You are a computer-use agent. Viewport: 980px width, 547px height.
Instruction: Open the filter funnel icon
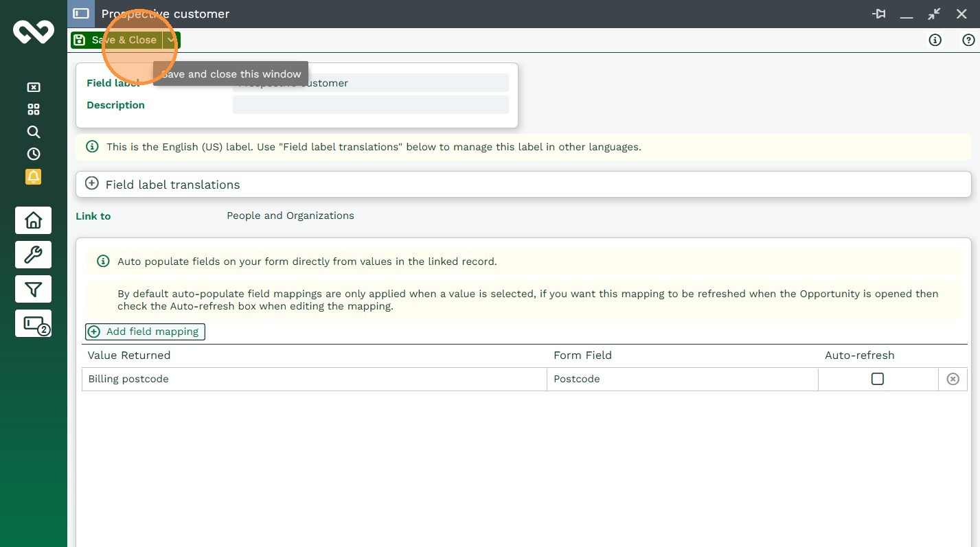[x=33, y=289]
